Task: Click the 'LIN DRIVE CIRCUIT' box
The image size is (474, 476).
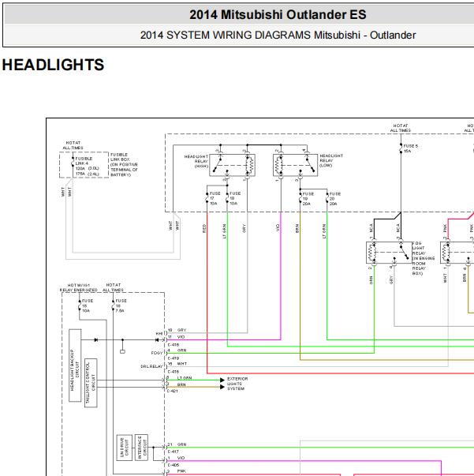Action: click(x=124, y=448)
